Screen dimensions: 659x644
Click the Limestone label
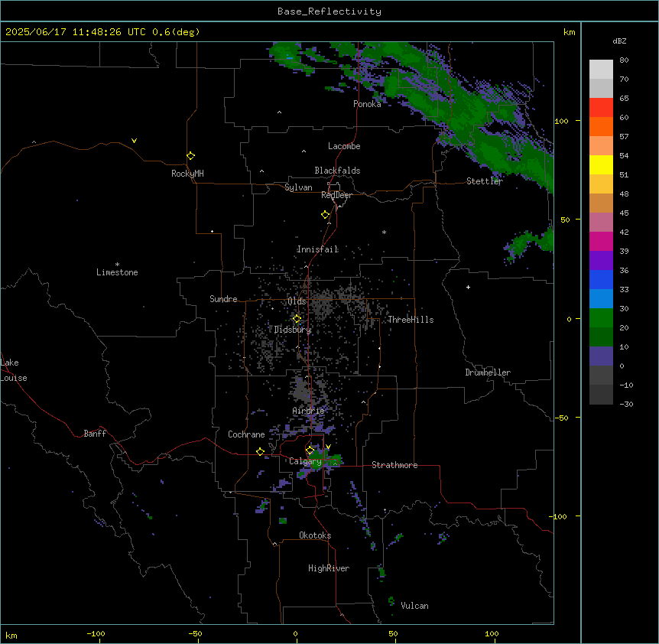117,272
